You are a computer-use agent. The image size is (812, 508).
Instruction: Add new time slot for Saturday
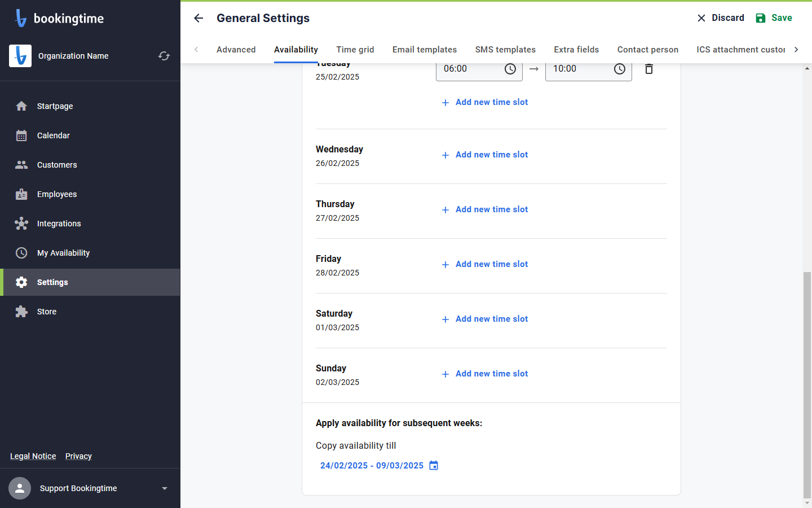pos(485,319)
